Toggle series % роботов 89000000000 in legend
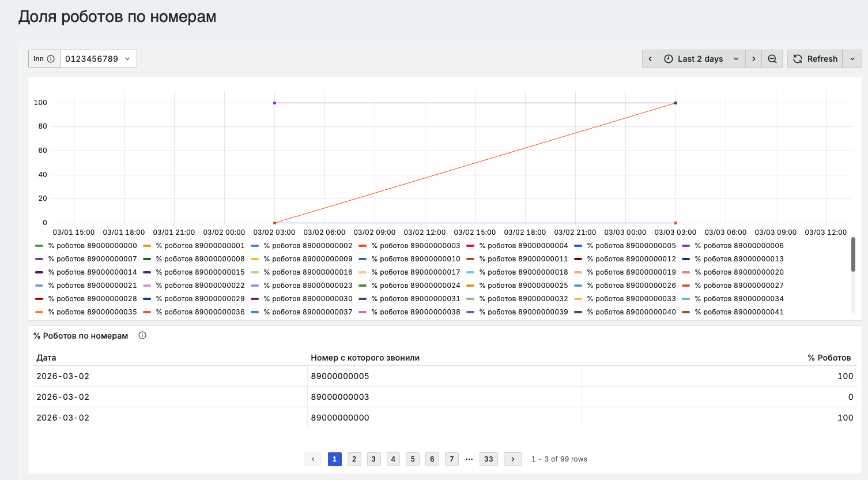Image resolution: width=868 pixels, height=480 pixels. [x=93, y=246]
